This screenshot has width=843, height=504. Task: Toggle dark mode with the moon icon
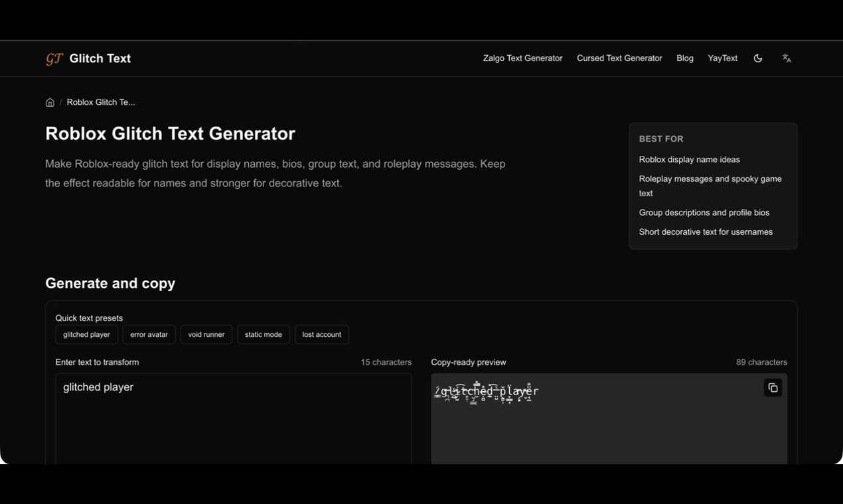pyautogui.click(x=758, y=58)
